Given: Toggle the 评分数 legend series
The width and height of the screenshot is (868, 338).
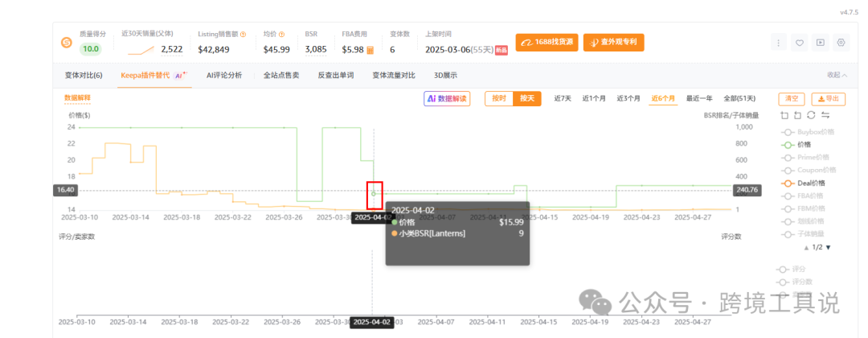Looking at the screenshot, I should pyautogui.click(x=795, y=281).
